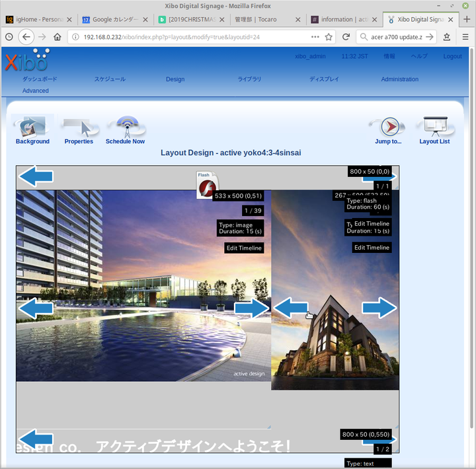Show Firefox history clock icon
Image resolution: width=476 pixels, height=469 pixels.
tap(9, 37)
